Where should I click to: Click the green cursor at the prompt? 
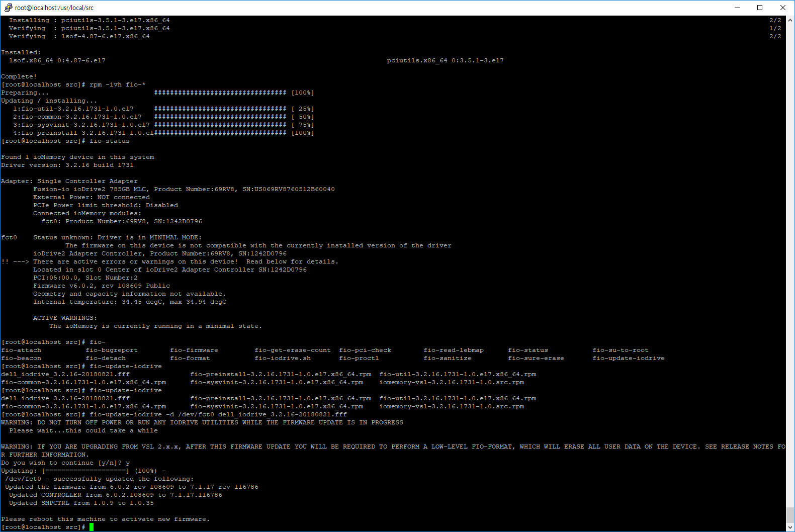(92, 527)
